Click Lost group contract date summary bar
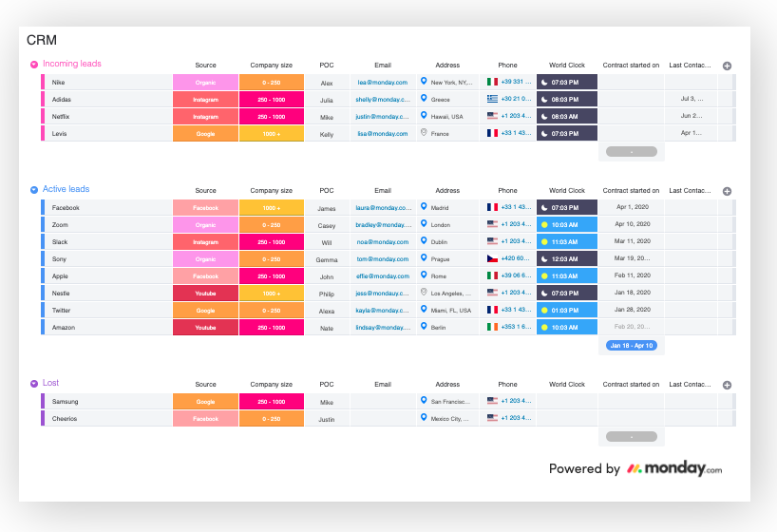Viewport: 777px width, 532px height. pyautogui.click(x=632, y=437)
